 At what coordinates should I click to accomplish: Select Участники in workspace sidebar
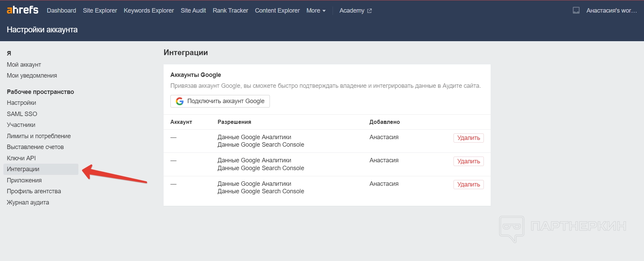click(x=21, y=125)
